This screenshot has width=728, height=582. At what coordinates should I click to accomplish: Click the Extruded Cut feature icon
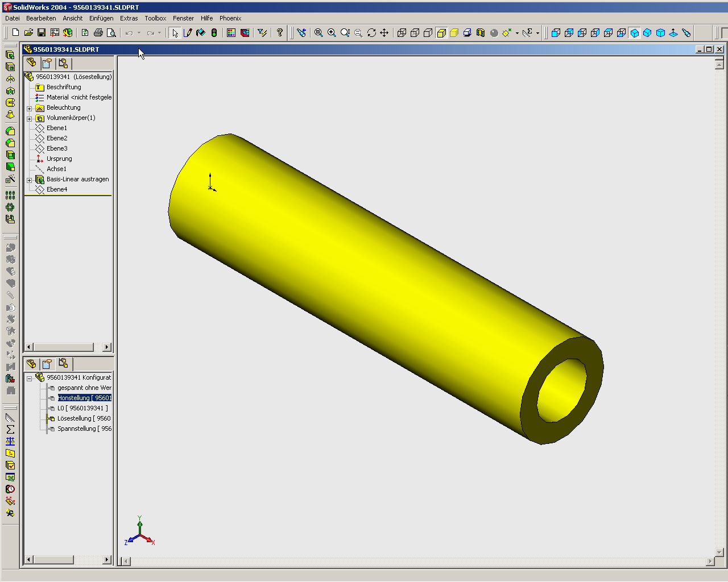[10, 67]
